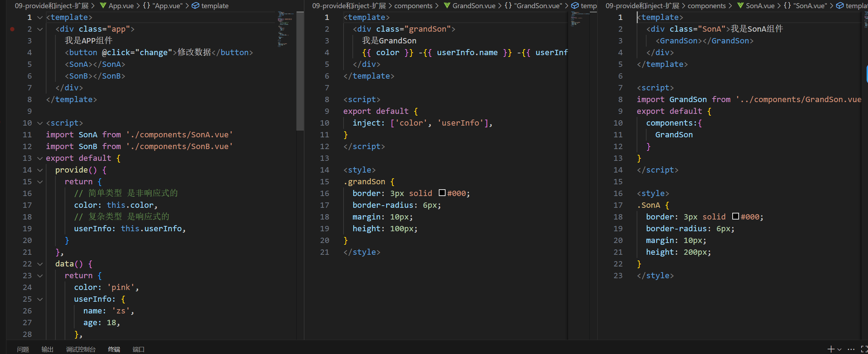Click the comment 简单类型 是非响应式的
868x354 pixels.
(x=126, y=194)
